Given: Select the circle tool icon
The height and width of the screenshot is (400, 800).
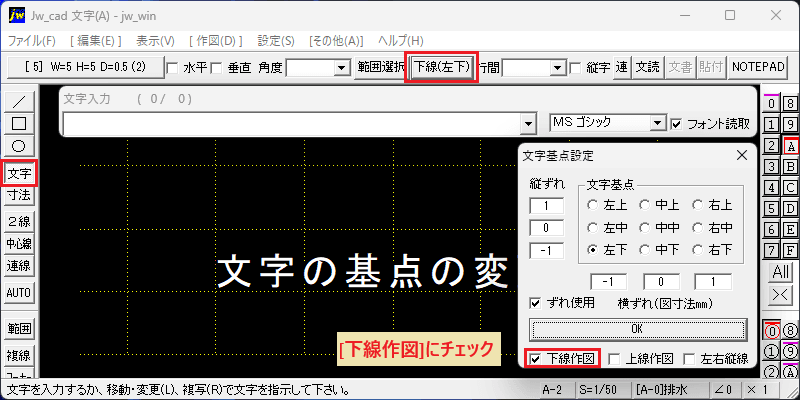Looking at the screenshot, I should point(19,146).
